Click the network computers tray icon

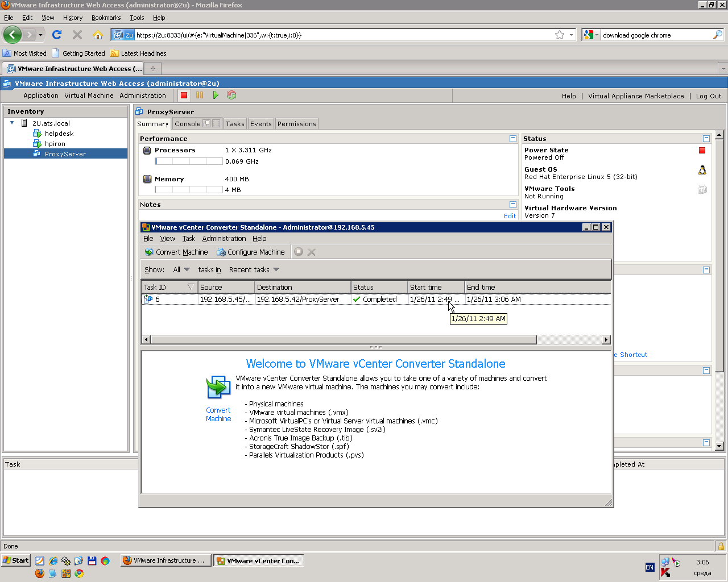(x=665, y=562)
